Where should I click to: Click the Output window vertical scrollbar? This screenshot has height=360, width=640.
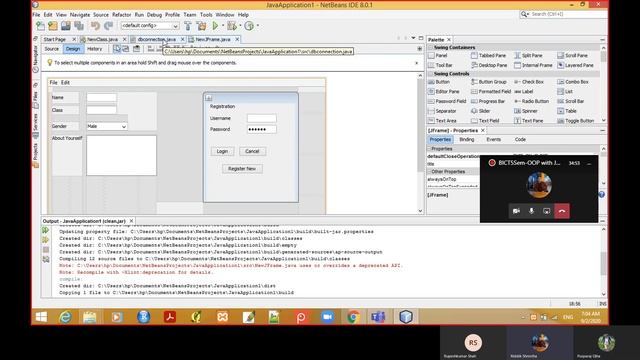pos(603,261)
